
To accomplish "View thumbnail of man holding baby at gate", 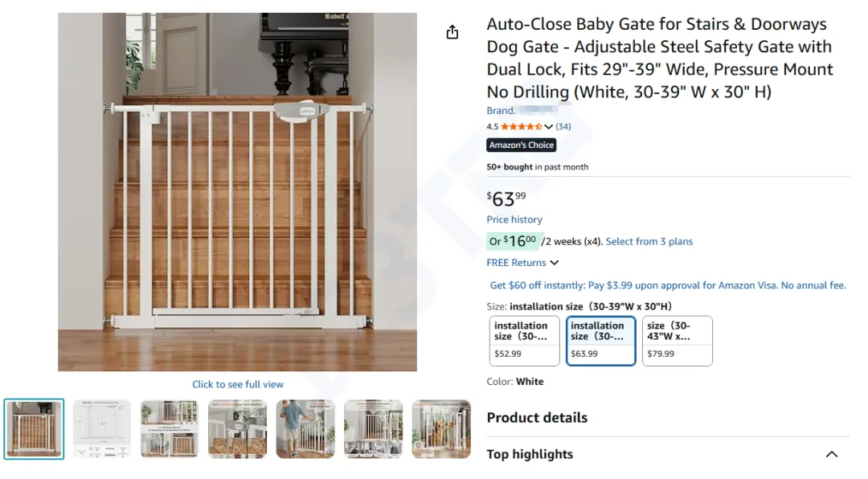I will click(305, 429).
